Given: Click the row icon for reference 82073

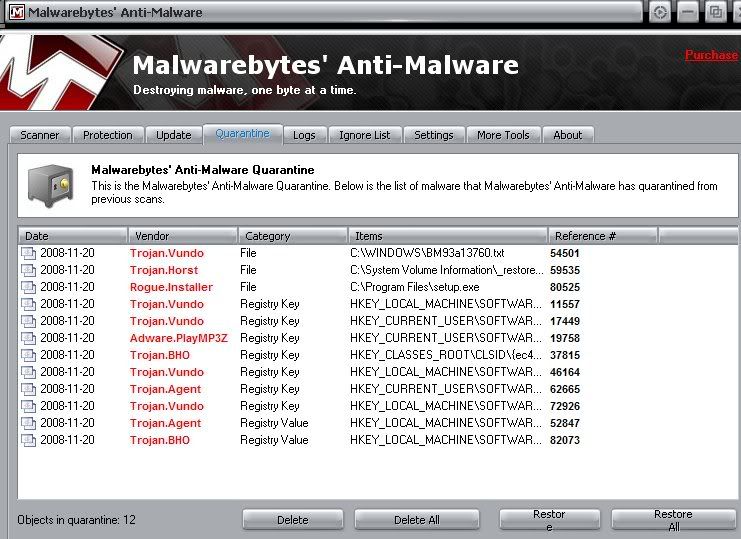Looking at the screenshot, I should coord(28,441).
